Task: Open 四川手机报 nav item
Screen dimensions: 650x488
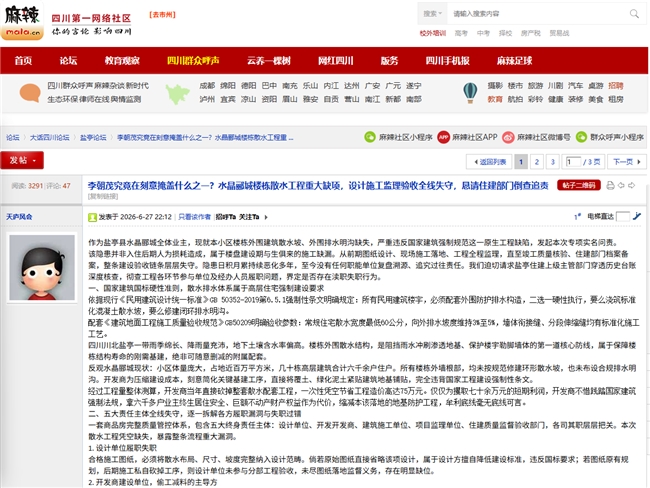Action: 447,61
